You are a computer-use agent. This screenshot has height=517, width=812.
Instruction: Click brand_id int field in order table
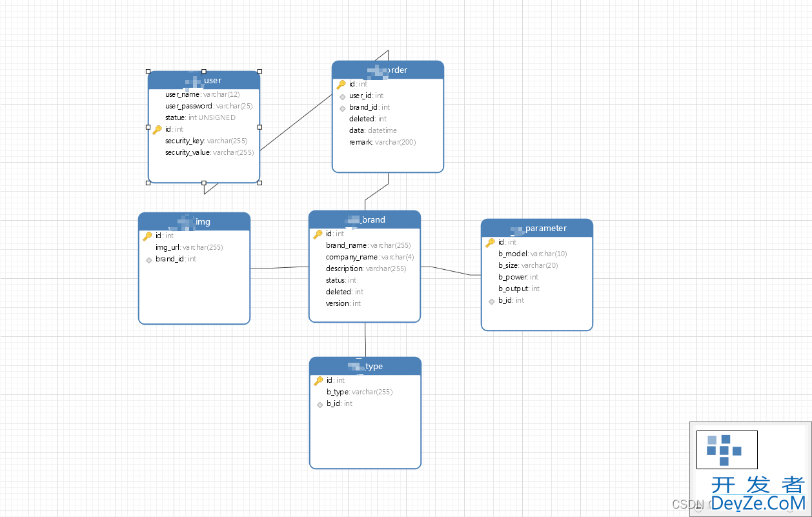tap(369, 107)
